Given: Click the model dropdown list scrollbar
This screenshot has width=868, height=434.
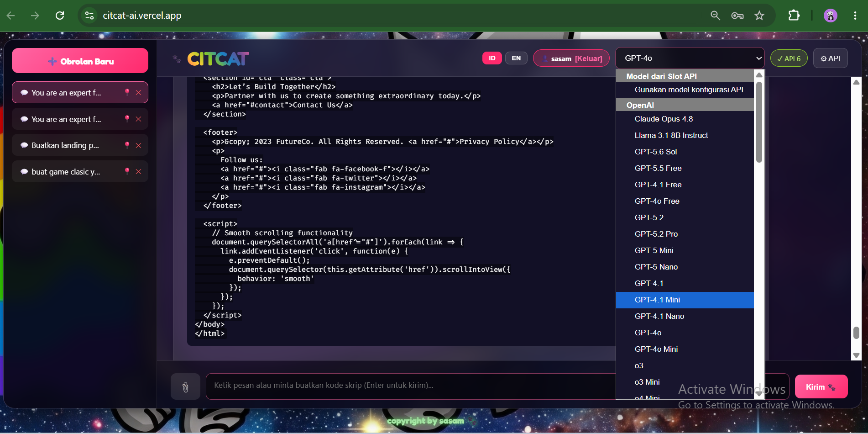Looking at the screenshot, I should [759, 122].
